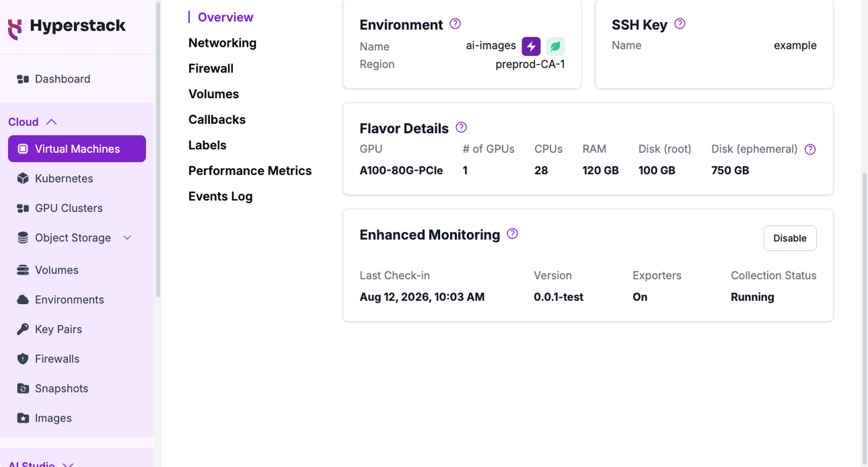Image resolution: width=868 pixels, height=467 pixels.
Task: Click the Running collection status
Action: pos(752,297)
